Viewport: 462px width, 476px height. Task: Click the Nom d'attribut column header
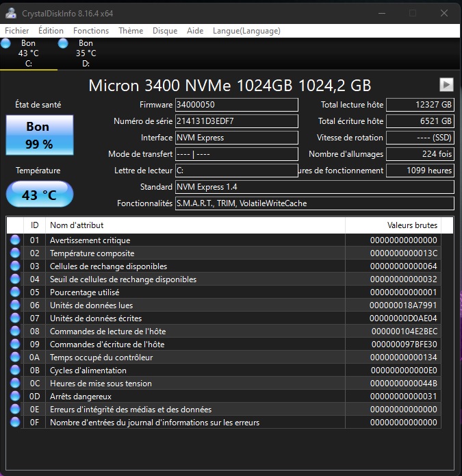click(195, 225)
